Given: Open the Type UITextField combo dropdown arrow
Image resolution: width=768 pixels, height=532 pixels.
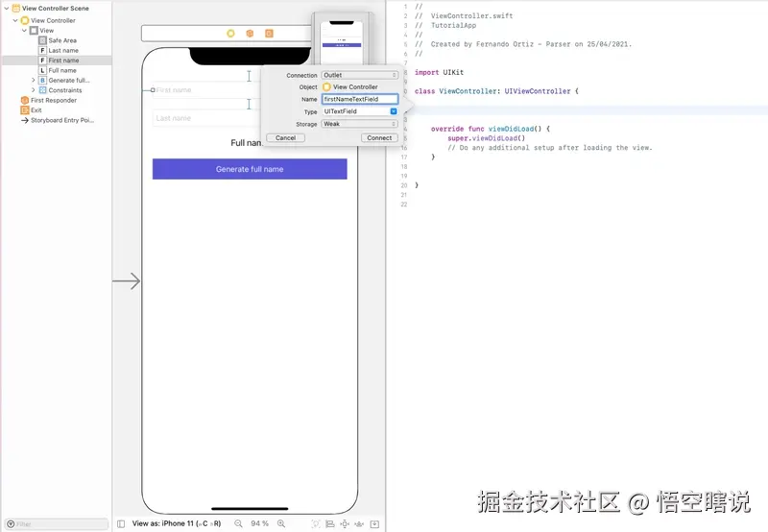Looking at the screenshot, I should tap(394, 111).
